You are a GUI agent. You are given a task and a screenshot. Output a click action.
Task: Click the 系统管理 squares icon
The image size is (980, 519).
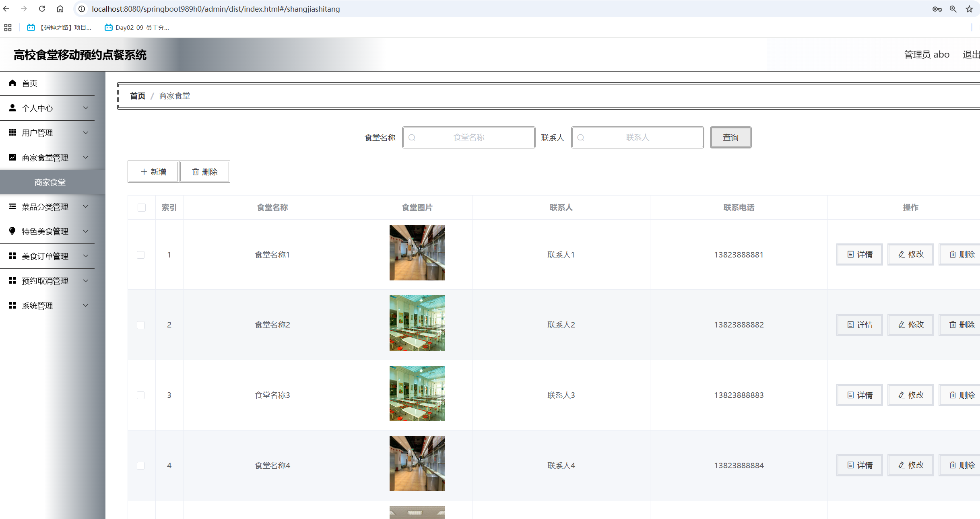coord(12,305)
